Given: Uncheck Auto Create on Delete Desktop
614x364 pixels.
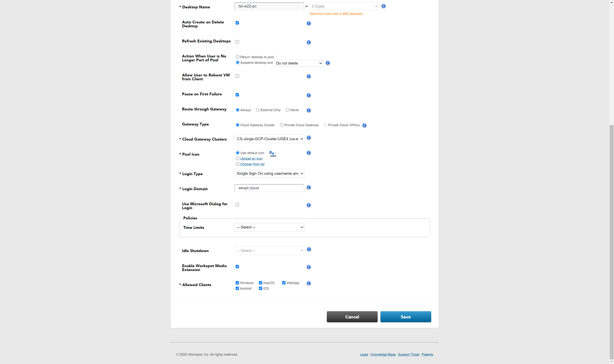Looking at the screenshot, I should pyautogui.click(x=237, y=23).
